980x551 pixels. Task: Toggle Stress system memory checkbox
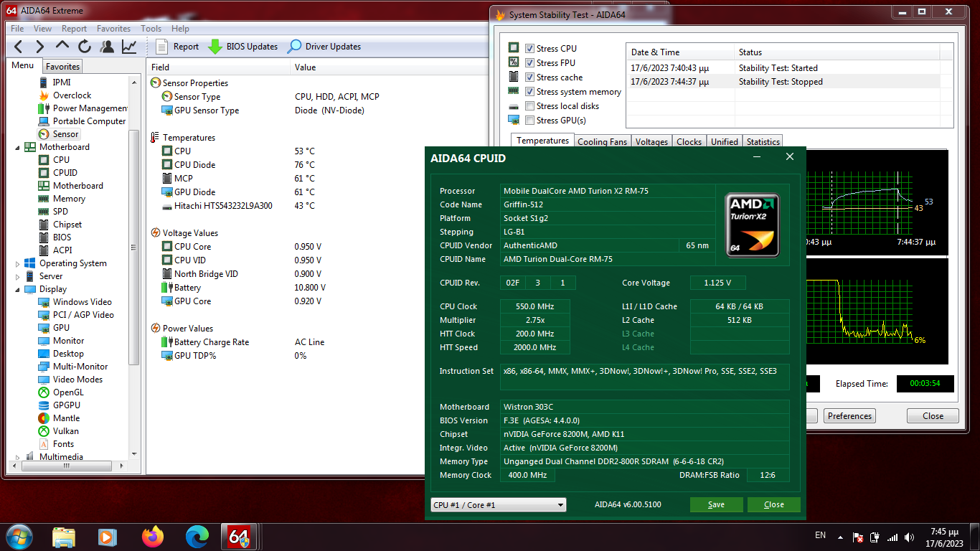click(x=529, y=92)
